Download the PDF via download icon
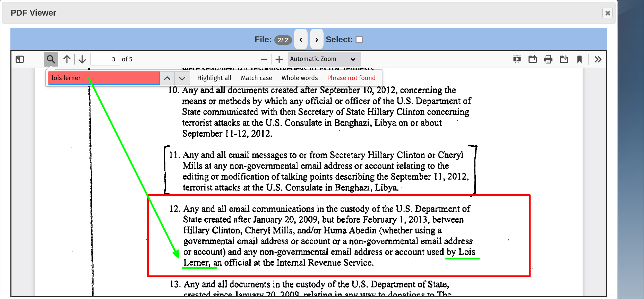This screenshot has width=644, height=299. point(564,59)
